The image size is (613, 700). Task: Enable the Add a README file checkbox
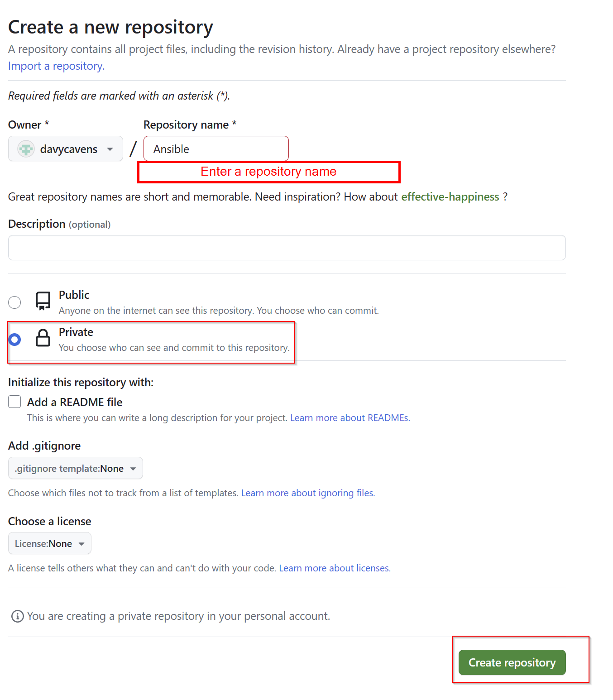pos(14,402)
